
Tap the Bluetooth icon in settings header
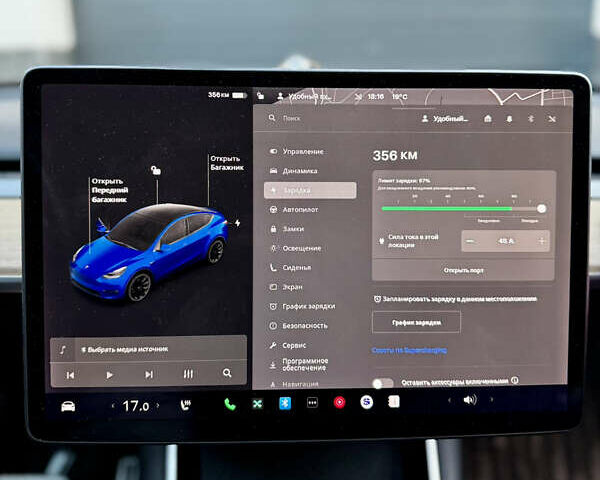(x=531, y=119)
